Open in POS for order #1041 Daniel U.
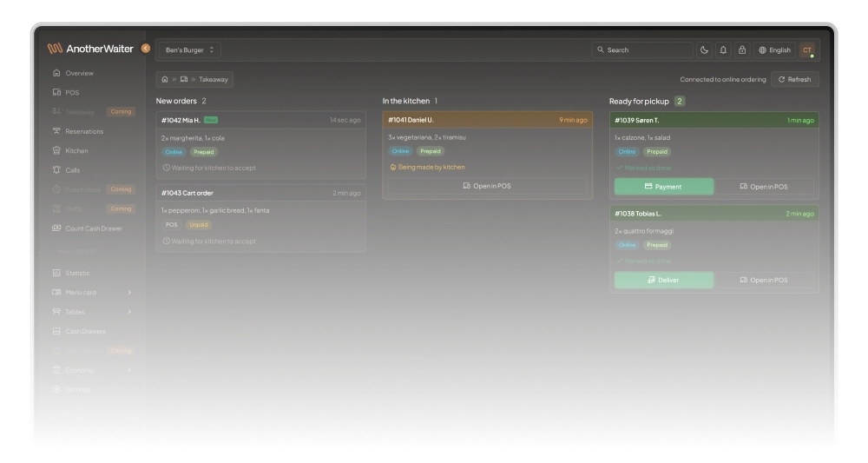The width and height of the screenshot is (868, 463). click(x=487, y=186)
